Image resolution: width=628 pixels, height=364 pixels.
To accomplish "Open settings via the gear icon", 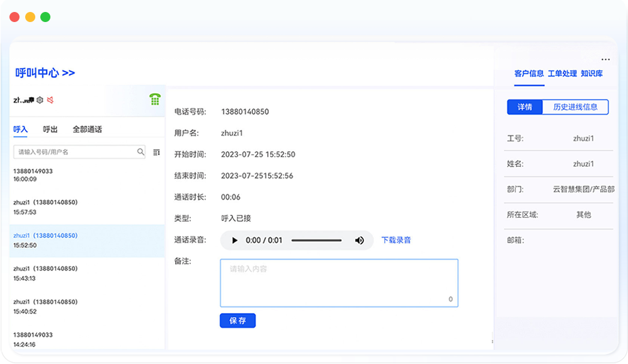I will point(40,100).
